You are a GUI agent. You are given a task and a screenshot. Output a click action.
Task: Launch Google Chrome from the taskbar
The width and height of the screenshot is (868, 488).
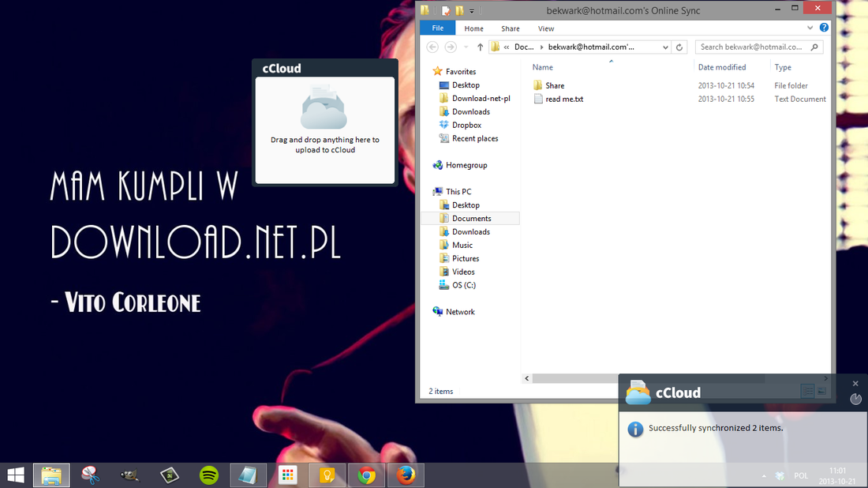coord(366,475)
